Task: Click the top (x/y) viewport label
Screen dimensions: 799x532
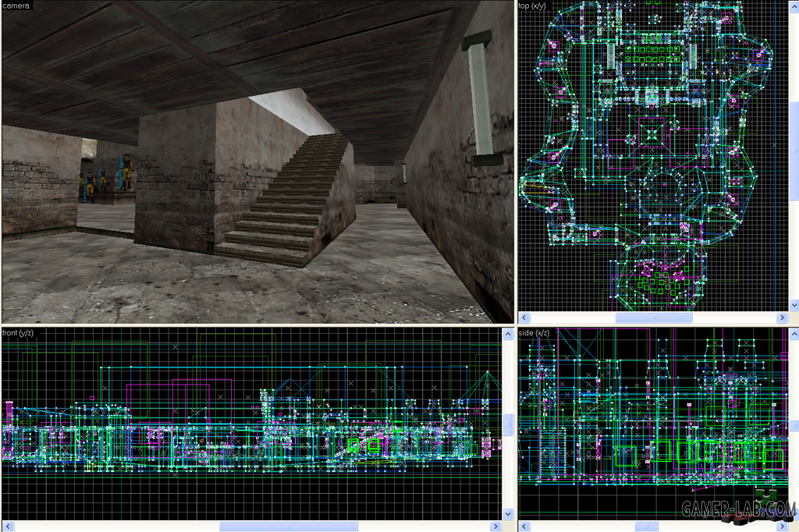Action: pyautogui.click(x=532, y=5)
